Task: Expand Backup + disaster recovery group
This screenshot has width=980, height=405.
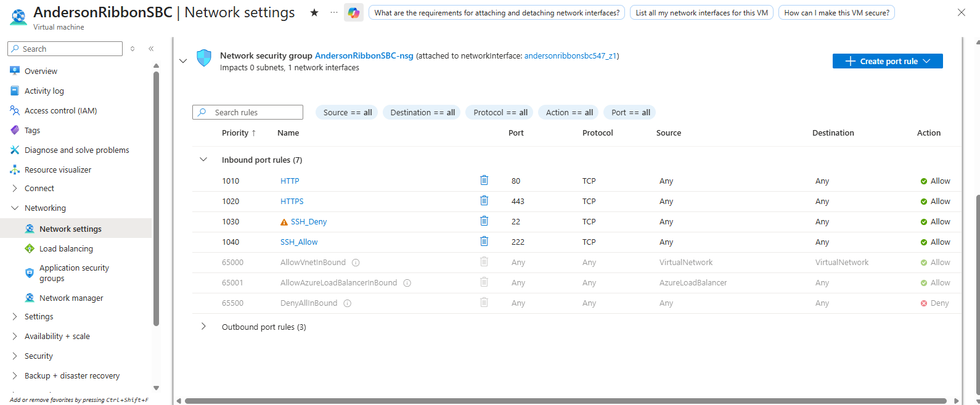Action: [x=15, y=375]
